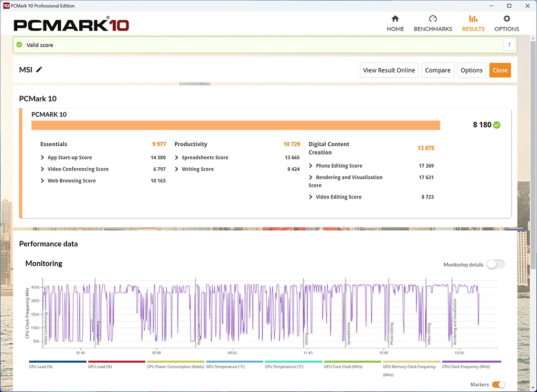The image size is (537, 392).
Task: Click the help question mark icon
Action: (509, 45)
